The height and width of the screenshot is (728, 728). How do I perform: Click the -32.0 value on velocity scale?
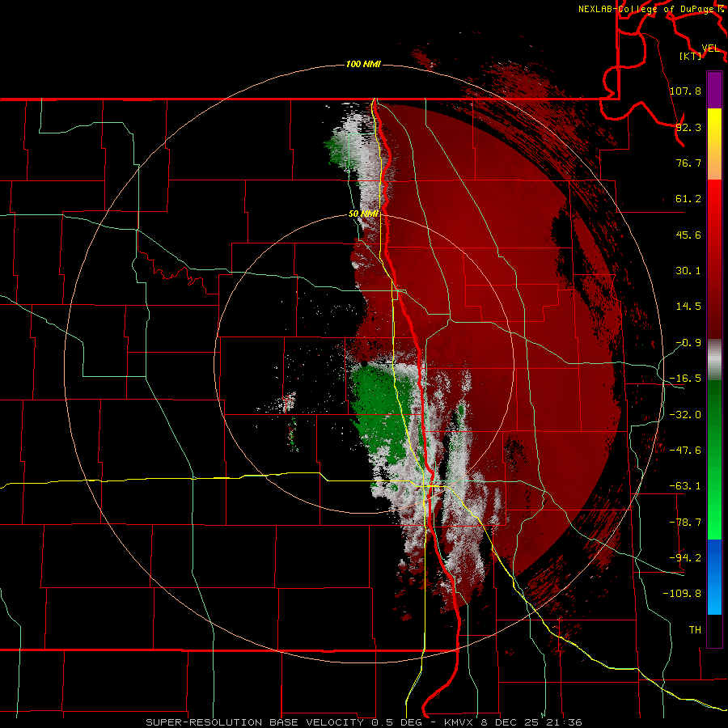[685, 415]
